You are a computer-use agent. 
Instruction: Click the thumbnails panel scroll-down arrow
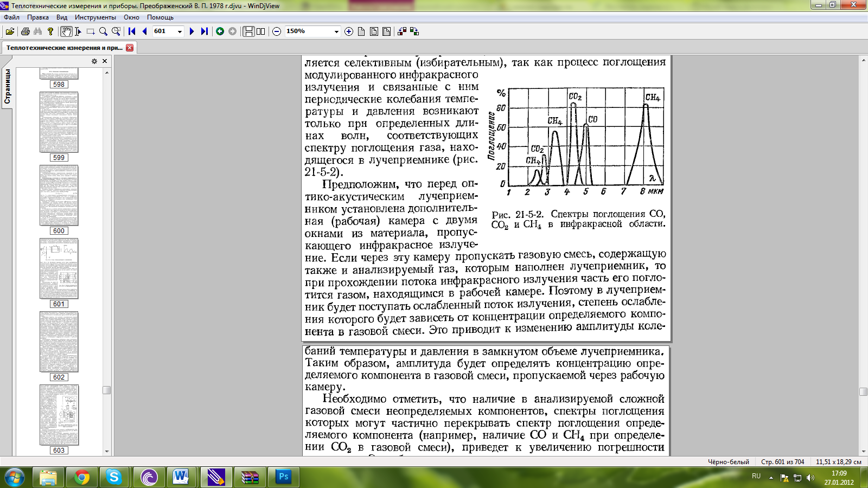pyautogui.click(x=107, y=451)
